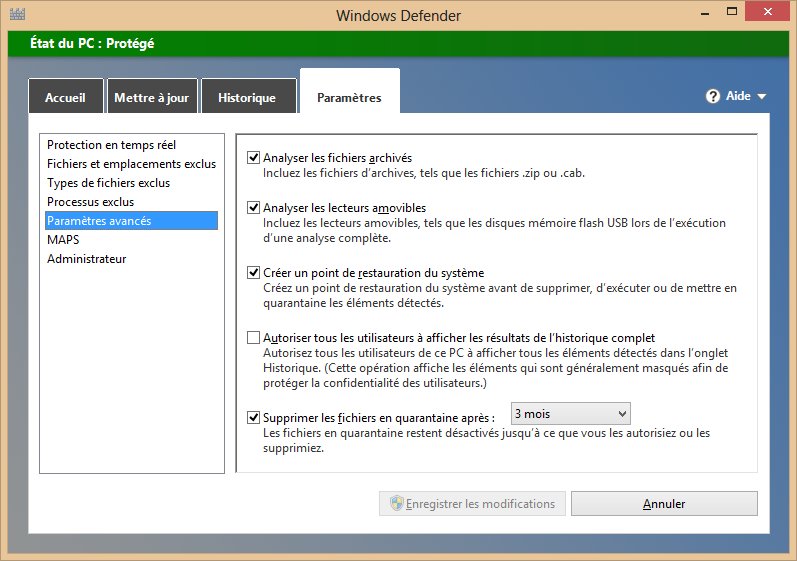Toggle Analyser les fichiers archivés checkbox
Viewport: 797px width, 561px height.
(x=253, y=158)
